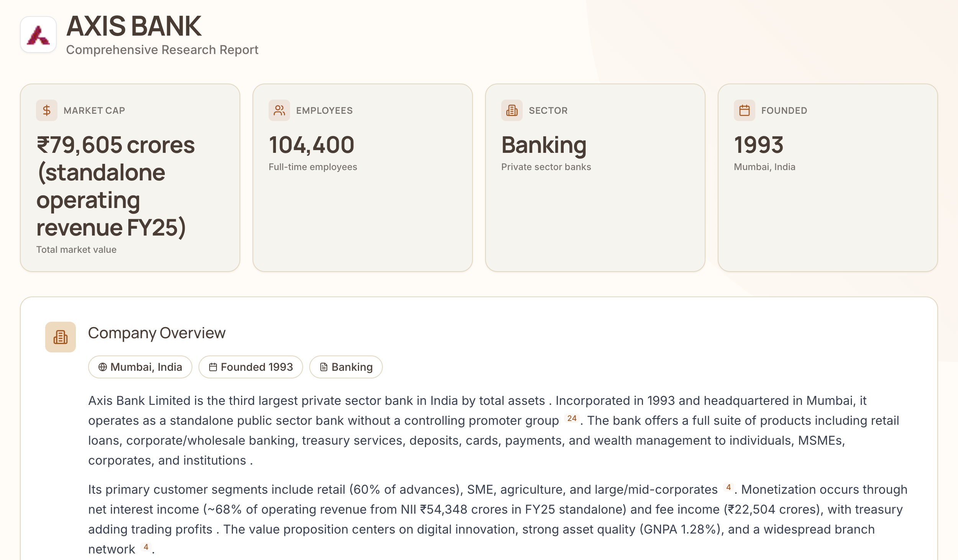Viewport: 958px width, 560px height.
Task: Open citation 4 after large/mid-corporates
Action: point(728,488)
